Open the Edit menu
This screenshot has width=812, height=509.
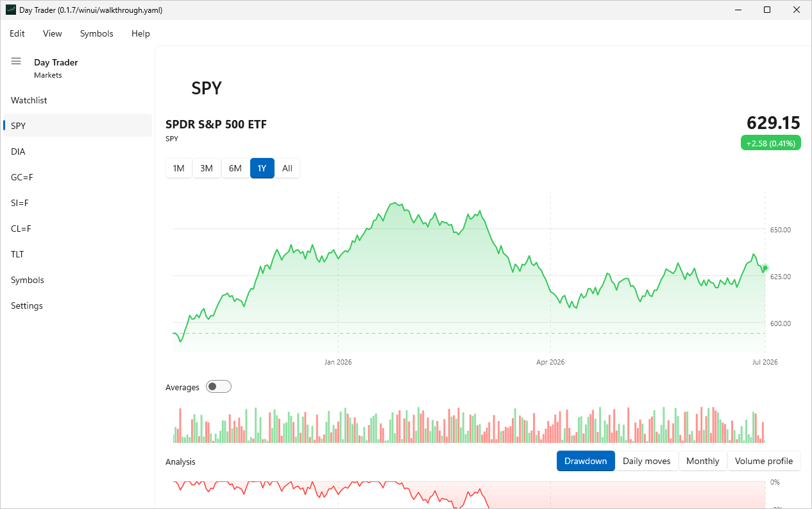point(17,33)
